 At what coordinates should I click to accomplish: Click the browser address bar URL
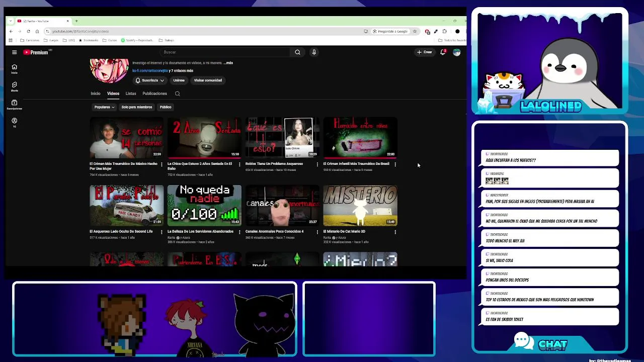point(80,31)
